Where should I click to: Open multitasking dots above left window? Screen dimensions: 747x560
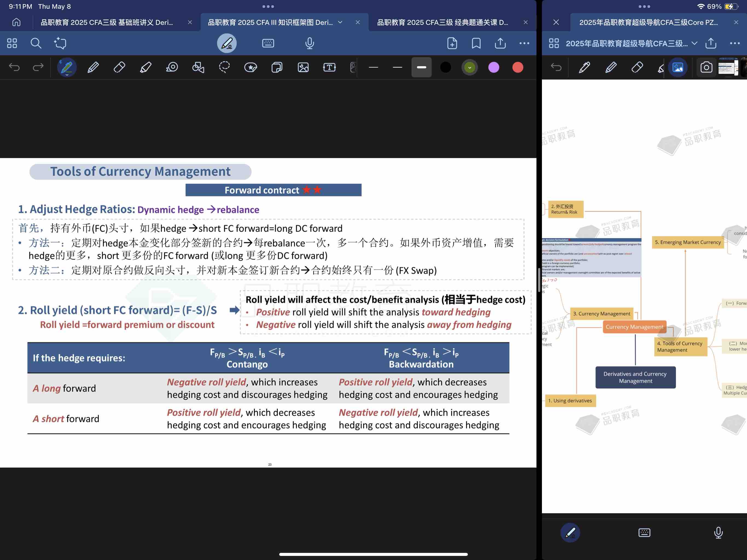(268, 6)
